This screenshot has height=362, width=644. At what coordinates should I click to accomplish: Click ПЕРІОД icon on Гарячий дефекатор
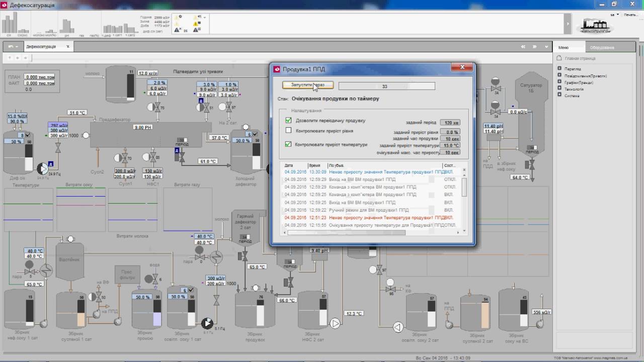pyautogui.click(x=246, y=239)
